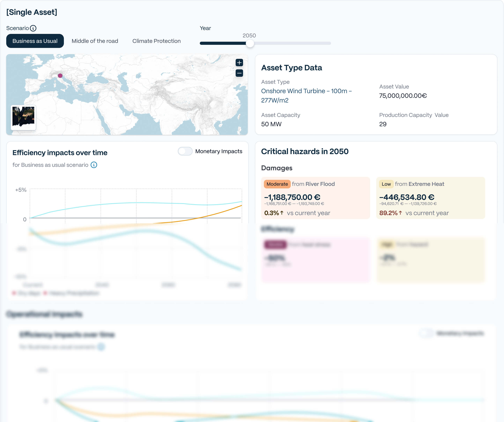Click the Moderate severity badge on River Flood
Screen dimensions: 504x422
(x=277, y=184)
